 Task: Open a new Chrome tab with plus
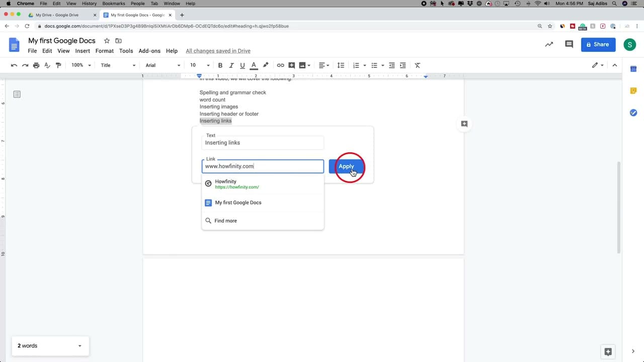[x=182, y=15]
